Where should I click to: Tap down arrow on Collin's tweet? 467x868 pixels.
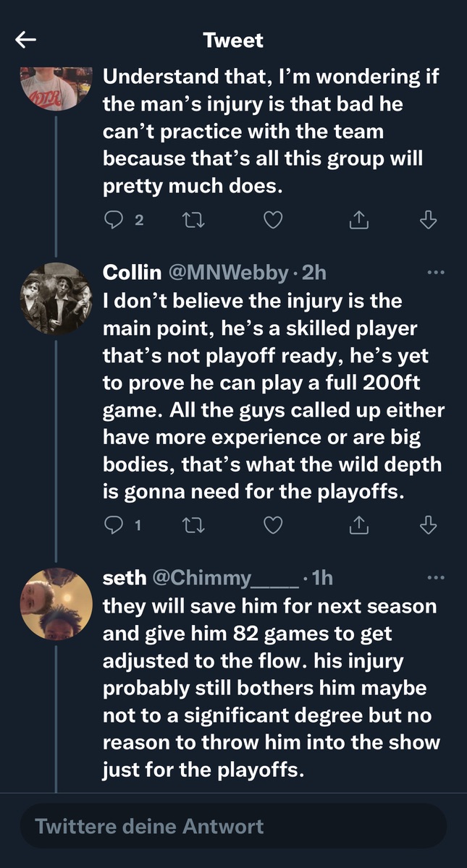(429, 526)
